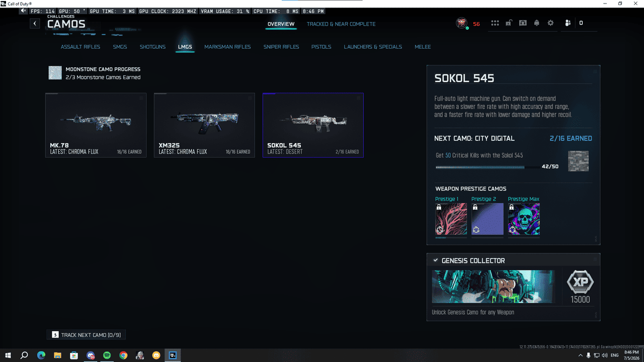This screenshot has width=644, height=362.
Task: Open the network tray icon
Action: pyautogui.click(x=596, y=355)
